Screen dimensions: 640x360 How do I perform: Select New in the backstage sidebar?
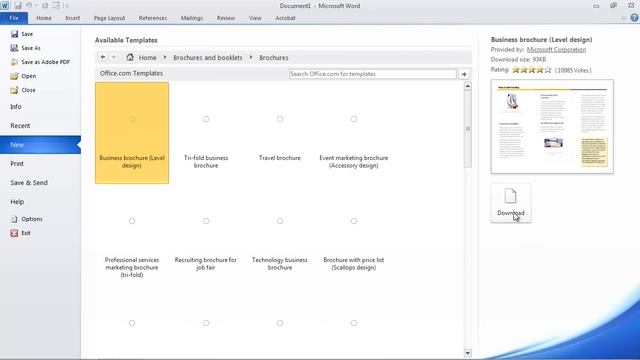(x=40, y=145)
